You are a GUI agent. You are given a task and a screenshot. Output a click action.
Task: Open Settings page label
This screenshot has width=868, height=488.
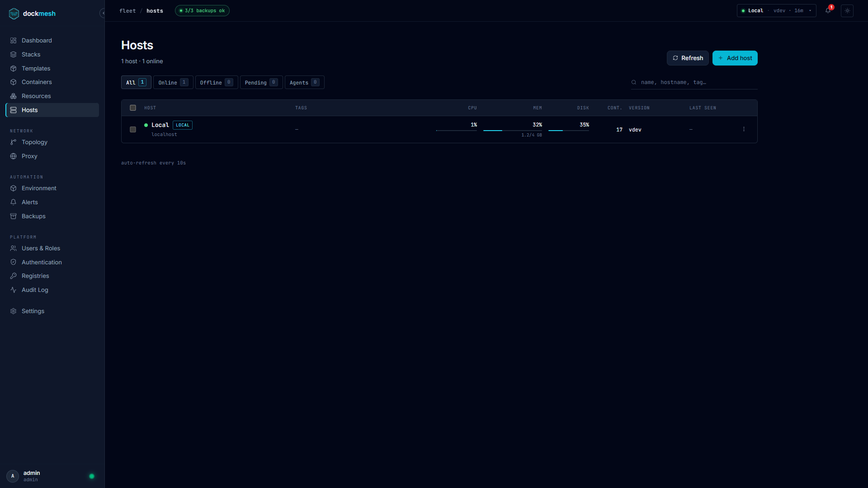tap(33, 311)
